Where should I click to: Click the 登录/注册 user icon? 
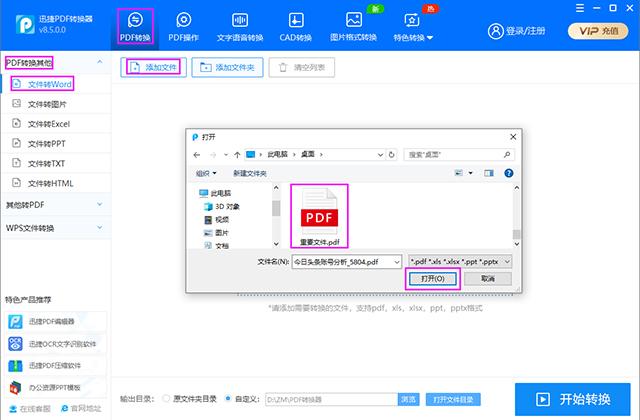(496, 31)
